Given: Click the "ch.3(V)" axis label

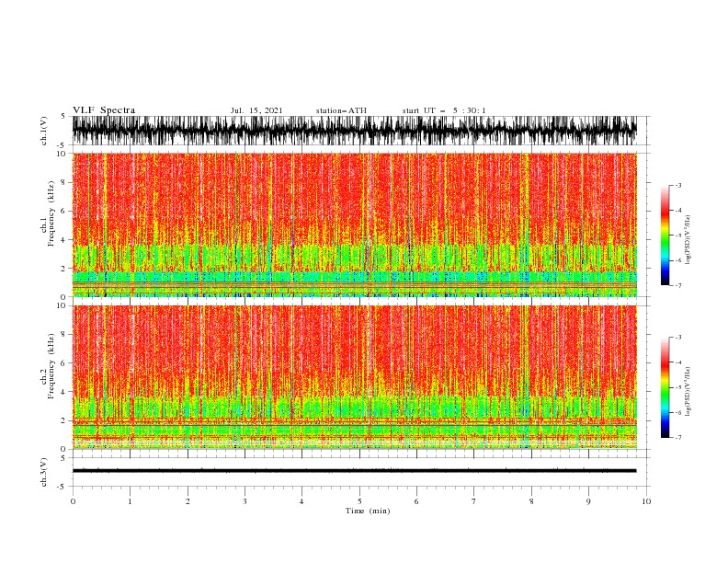Looking at the screenshot, I should point(44,472).
